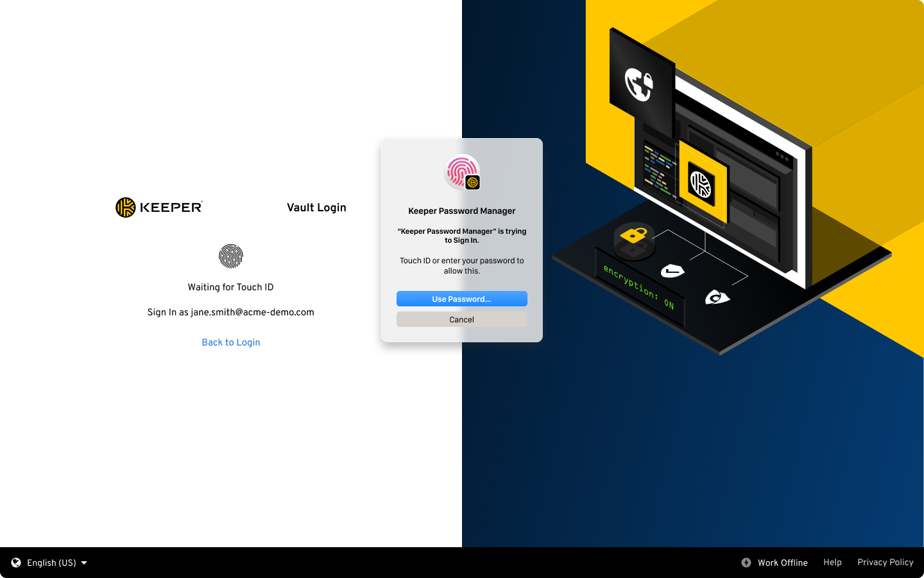Click the green "encryption: ON" text
This screenshot has height=578, width=924.
click(638, 287)
